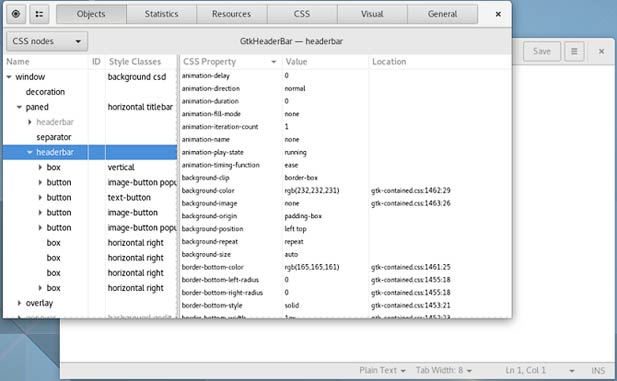Image resolution: width=617 pixels, height=381 pixels.
Task: Expand the greyed headerbar node
Action: pos(30,122)
